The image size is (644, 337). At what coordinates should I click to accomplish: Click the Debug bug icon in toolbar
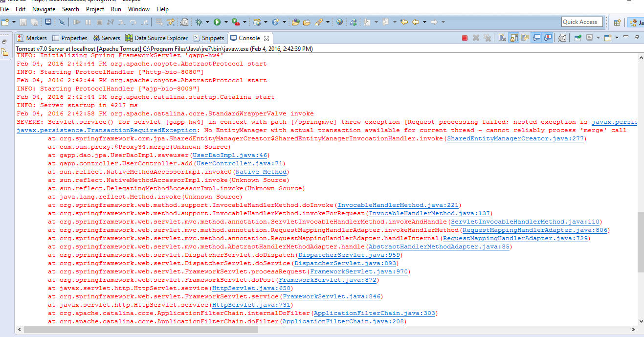(x=199, y=22)
